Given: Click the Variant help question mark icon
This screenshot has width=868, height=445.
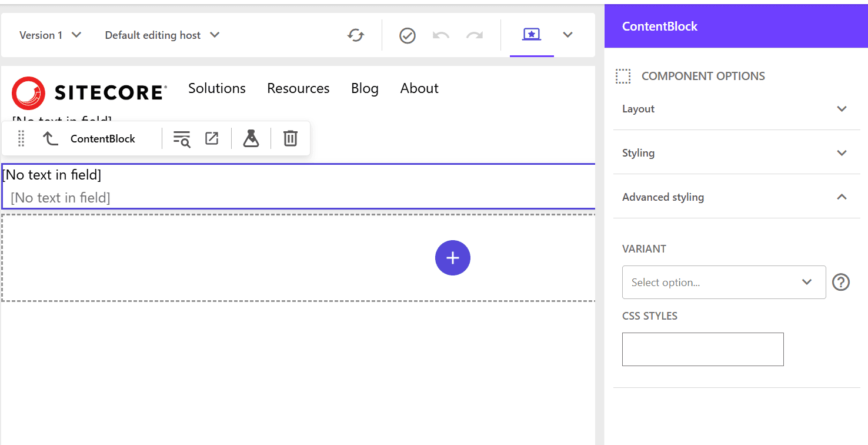Looking at the screenshot, I should coord(841,283).
